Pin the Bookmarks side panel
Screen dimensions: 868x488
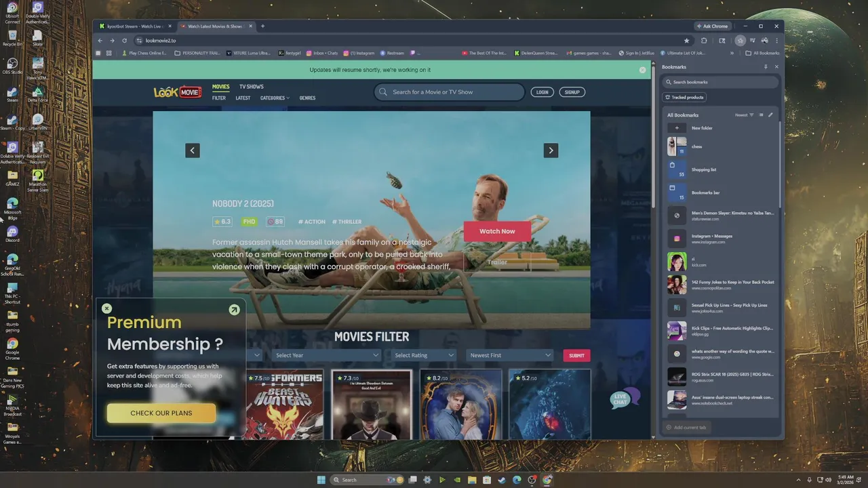(766, 67)
